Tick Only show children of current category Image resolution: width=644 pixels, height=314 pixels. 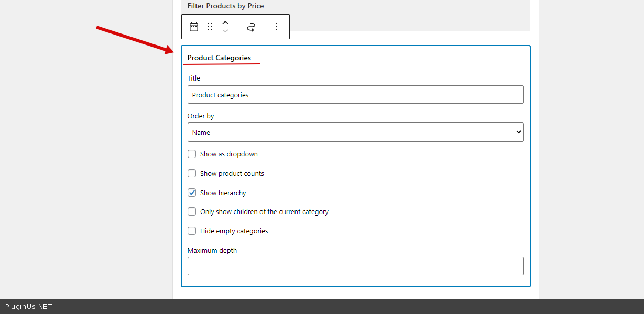[x=192, y=212]
